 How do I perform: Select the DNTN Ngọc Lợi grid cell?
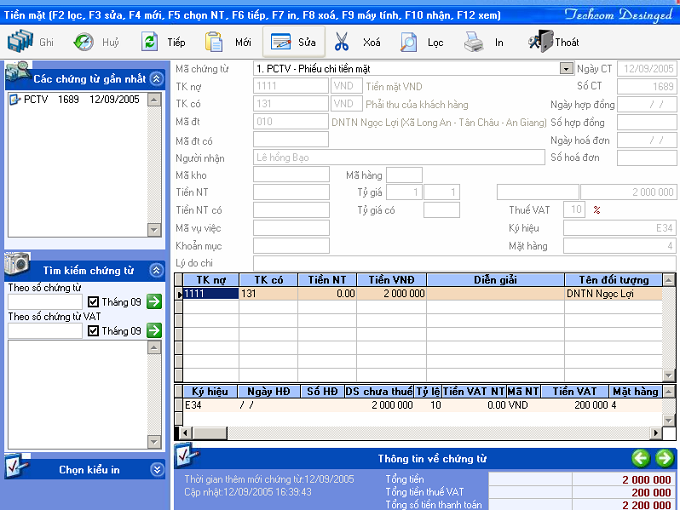(x=613, y=294)
